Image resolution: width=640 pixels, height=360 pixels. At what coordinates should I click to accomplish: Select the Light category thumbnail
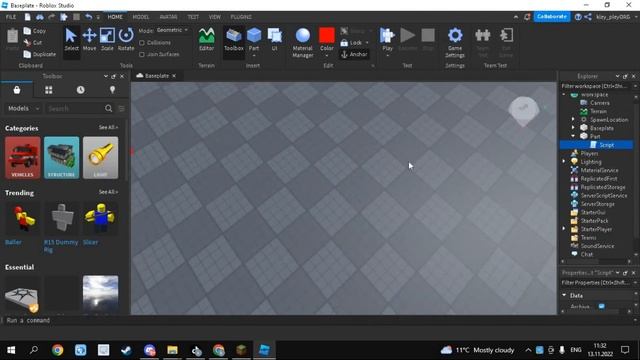(100, 158)
